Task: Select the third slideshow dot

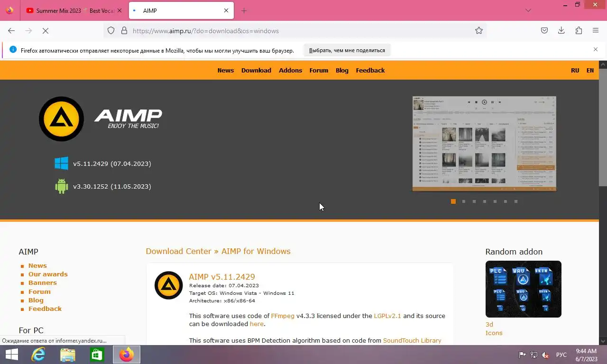Action: (474, 201)
